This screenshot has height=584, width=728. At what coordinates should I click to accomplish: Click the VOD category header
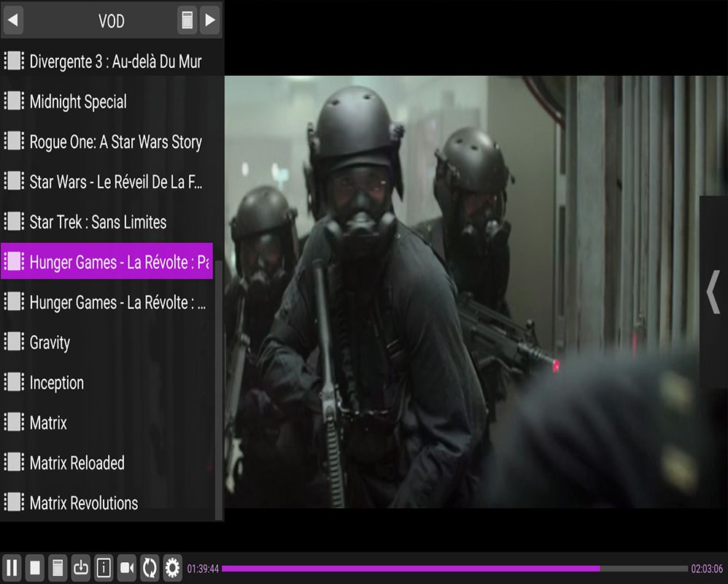(112, 21)
